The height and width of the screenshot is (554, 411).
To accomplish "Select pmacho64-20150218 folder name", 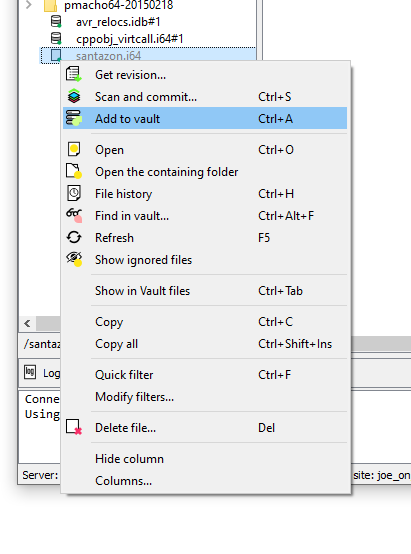I will coord(118,5).
